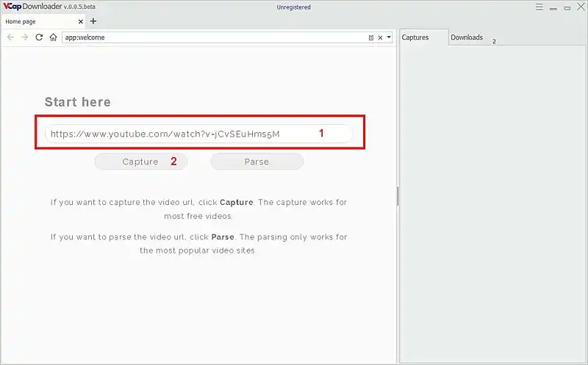Image resolution: width=588 pixels, height=365 pixels.
Task: Close the VCap Downloader window
Action: [x=581, y=7]
